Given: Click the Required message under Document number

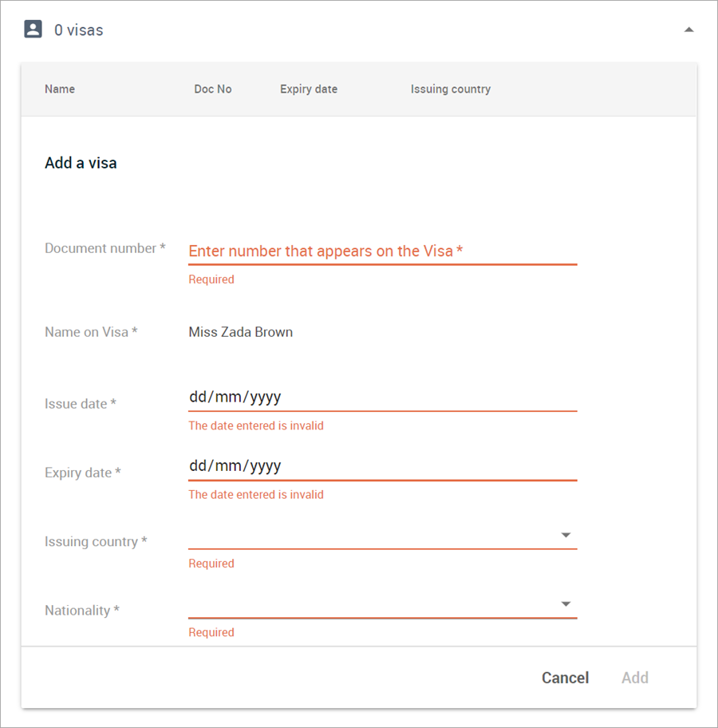Looking at the screenshot, I should point(211,279).
